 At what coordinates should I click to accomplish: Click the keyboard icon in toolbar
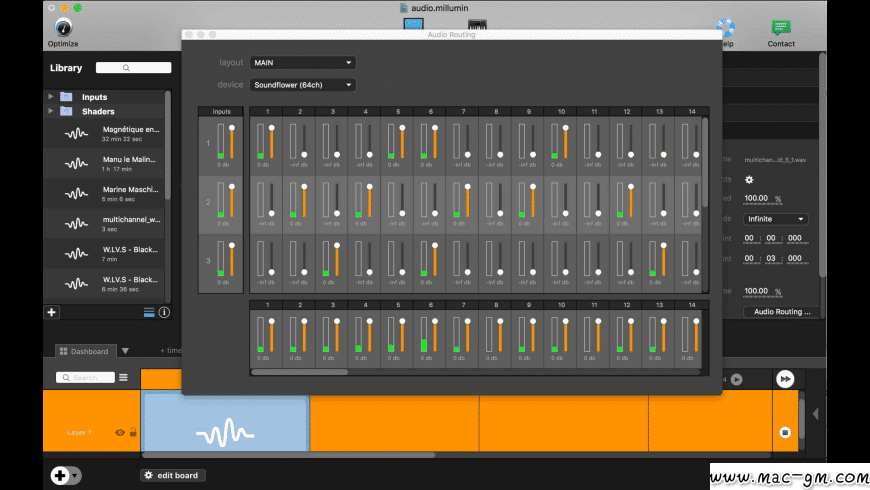pos(477,24)
